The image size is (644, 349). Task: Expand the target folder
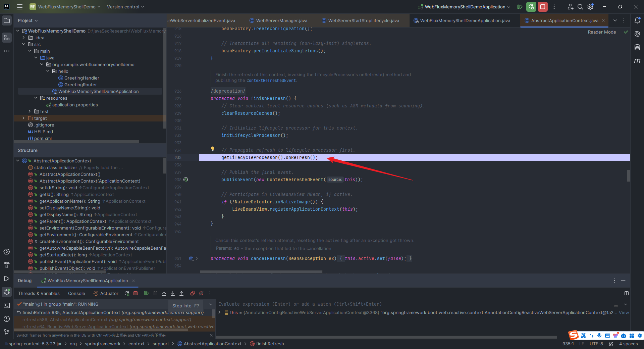(x=24, y=118)
